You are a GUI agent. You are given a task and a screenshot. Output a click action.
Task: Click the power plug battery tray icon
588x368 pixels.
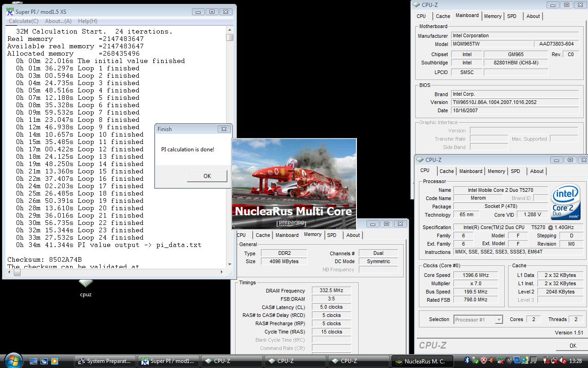[546, 361]
